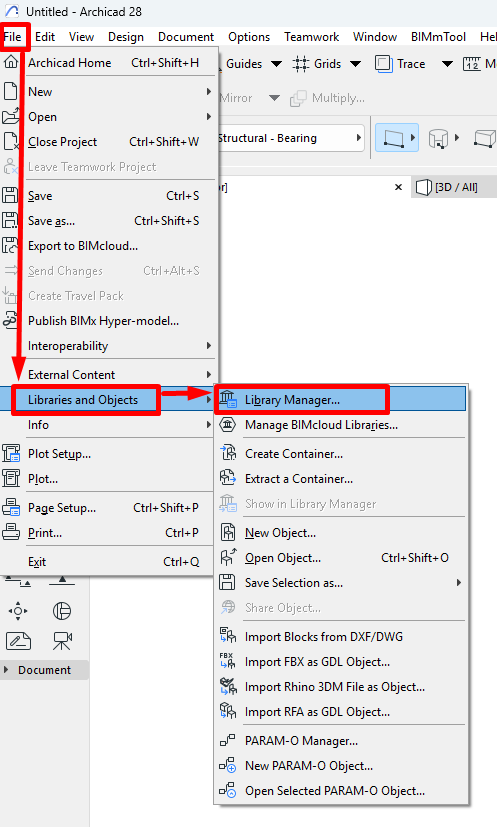Expand the External Content submenu
Image resolution: width=497 pixels, height=827 pixels.
pos(109,374)
